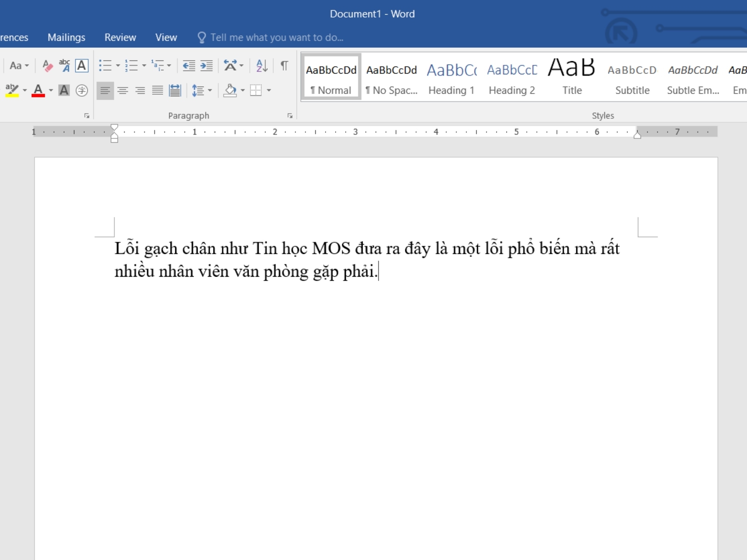The width and height of the screenshot is (747, 560).
Task: Place cursor in text 'Tin học MOS'
Action: (301, 249)
